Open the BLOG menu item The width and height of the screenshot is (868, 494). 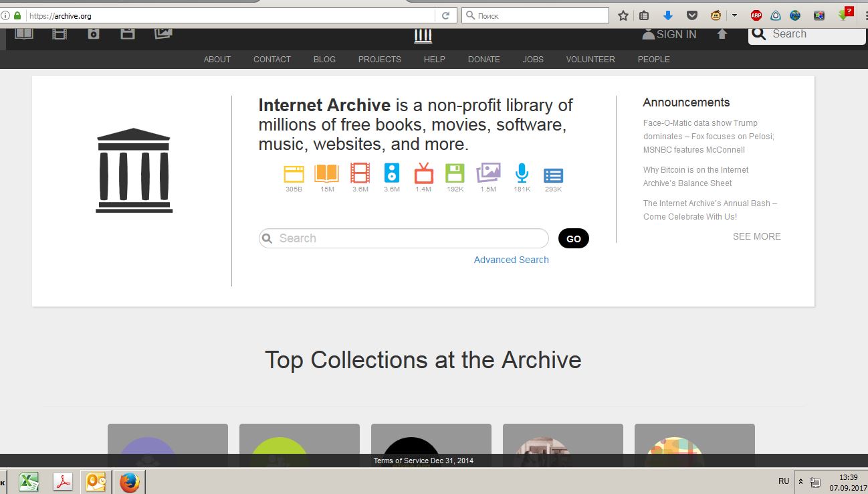click(x=324, y=59)
